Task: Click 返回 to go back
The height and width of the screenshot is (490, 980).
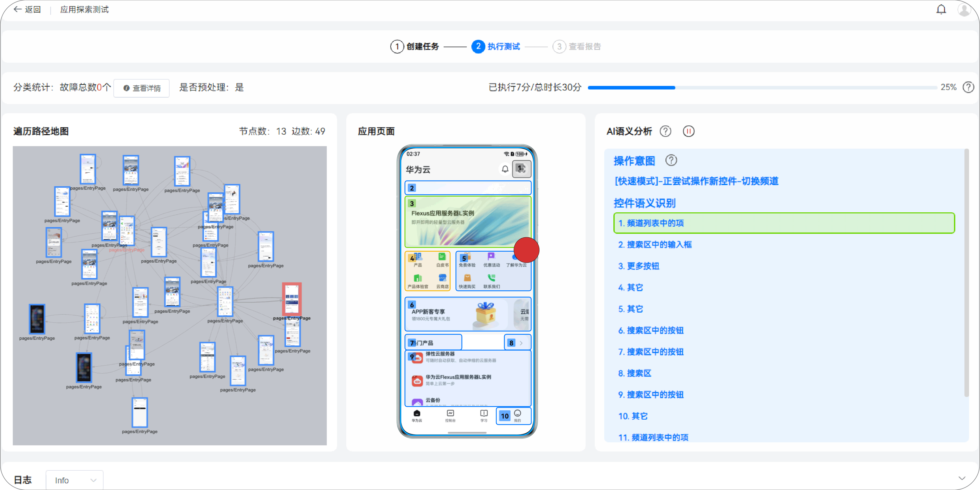Action: pyautogui.click(x=27, y=9)
